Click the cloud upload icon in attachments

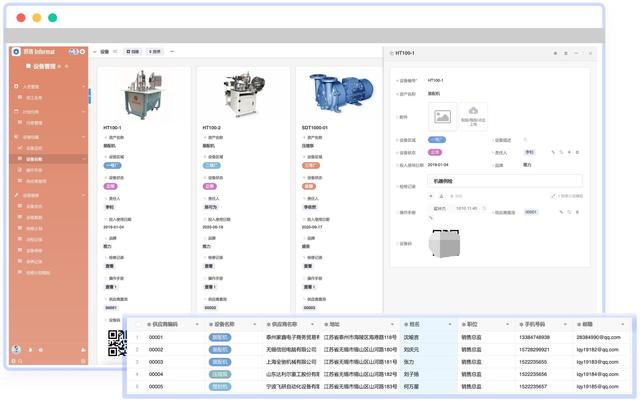(473, 111)
